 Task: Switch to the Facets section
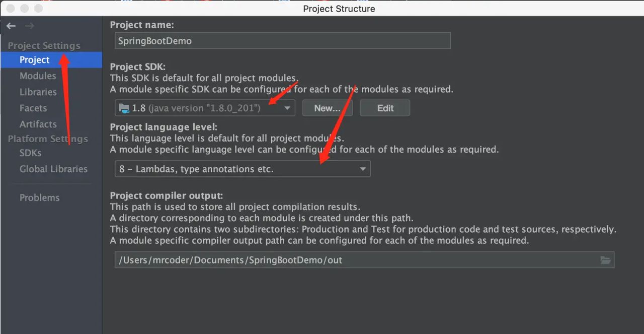click(x=33, y=108)
